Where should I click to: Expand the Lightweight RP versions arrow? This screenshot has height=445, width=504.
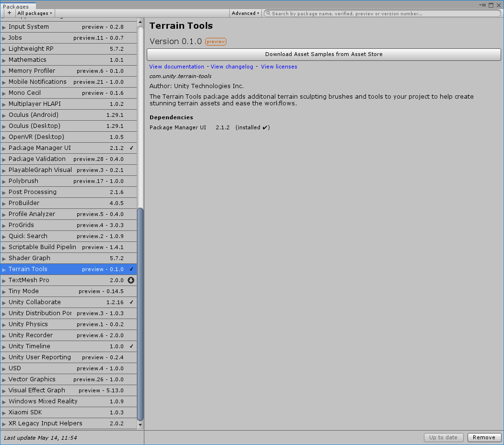tap(4, 49)
